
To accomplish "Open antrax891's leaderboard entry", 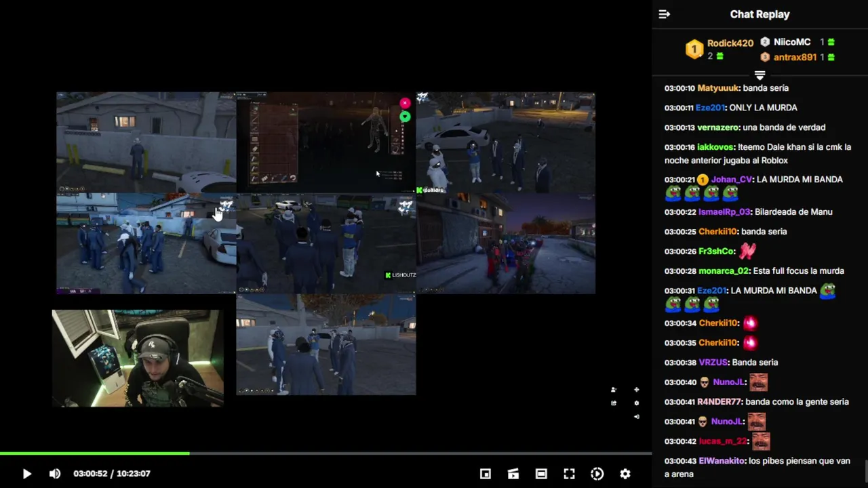I will point(795,58).
